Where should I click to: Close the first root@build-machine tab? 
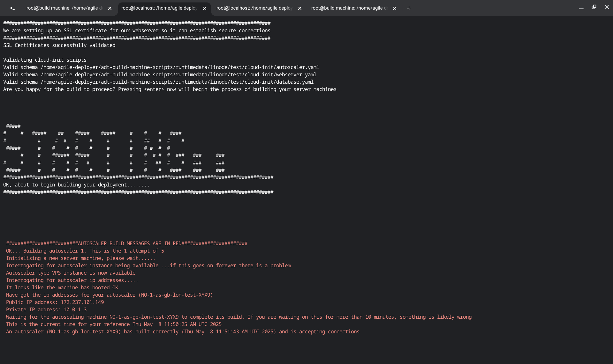pyautogui.click(x=110, y=9)
